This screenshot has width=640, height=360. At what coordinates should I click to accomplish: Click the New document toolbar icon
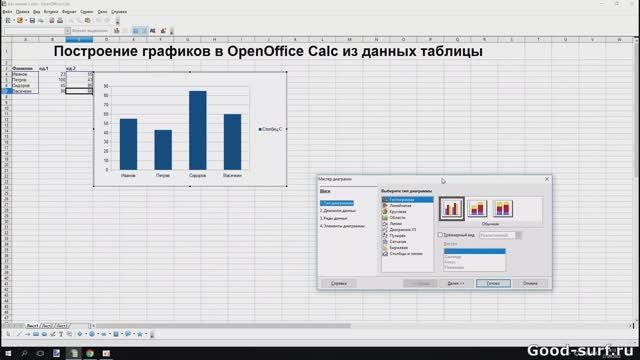point(8,20)
